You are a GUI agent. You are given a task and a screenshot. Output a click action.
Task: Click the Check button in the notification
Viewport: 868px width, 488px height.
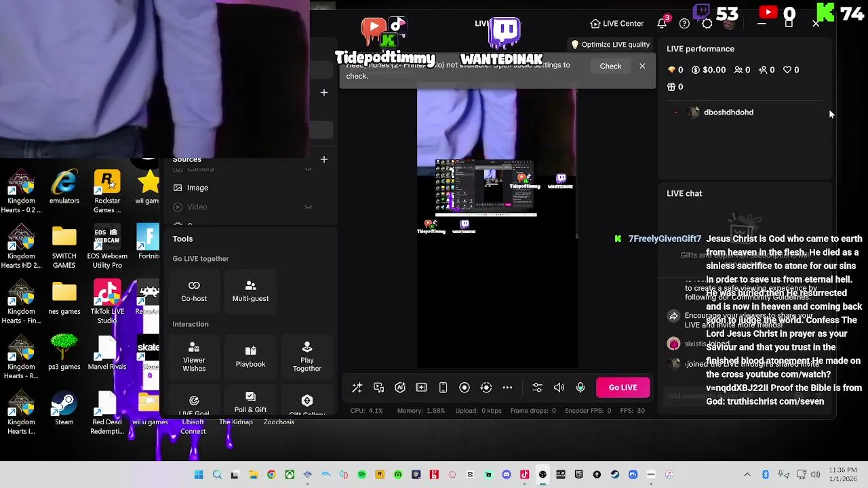pos(610,66)
